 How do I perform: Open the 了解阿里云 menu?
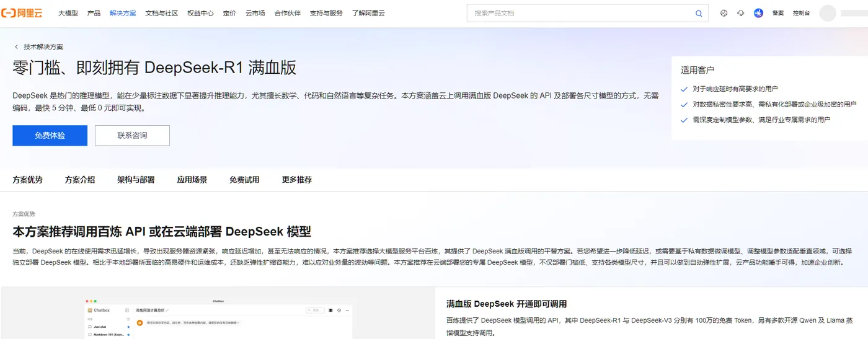click(x=368, y=13)
